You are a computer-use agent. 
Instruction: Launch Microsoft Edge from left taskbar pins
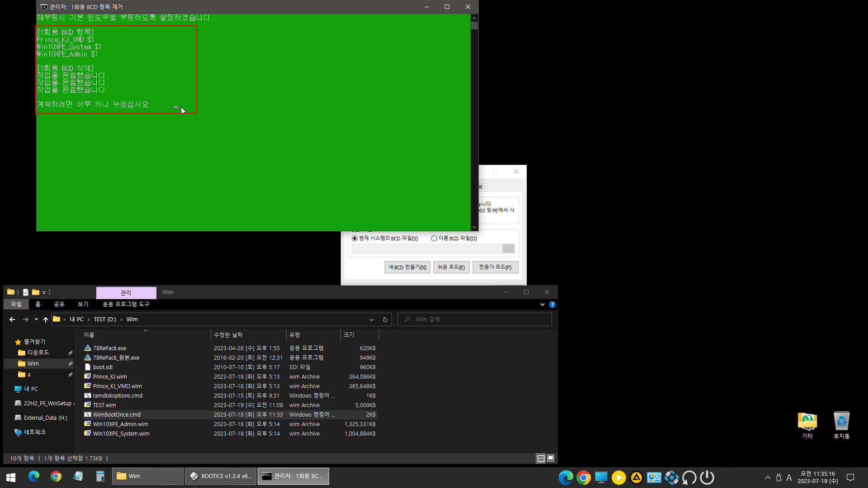tap(34, 476)
